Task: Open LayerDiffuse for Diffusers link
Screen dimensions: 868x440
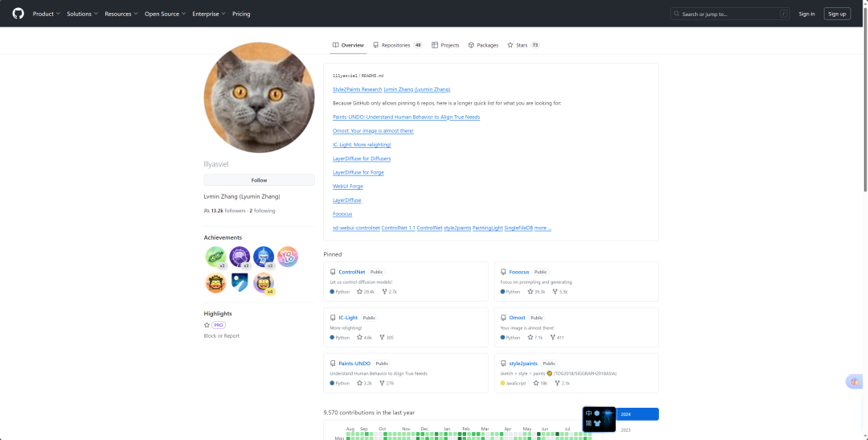Action: pos(362,158)
